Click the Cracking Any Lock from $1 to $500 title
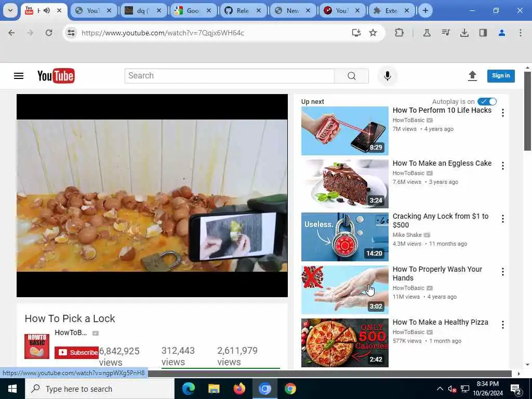This screenshot has height=399, width=532. point(441,220)
